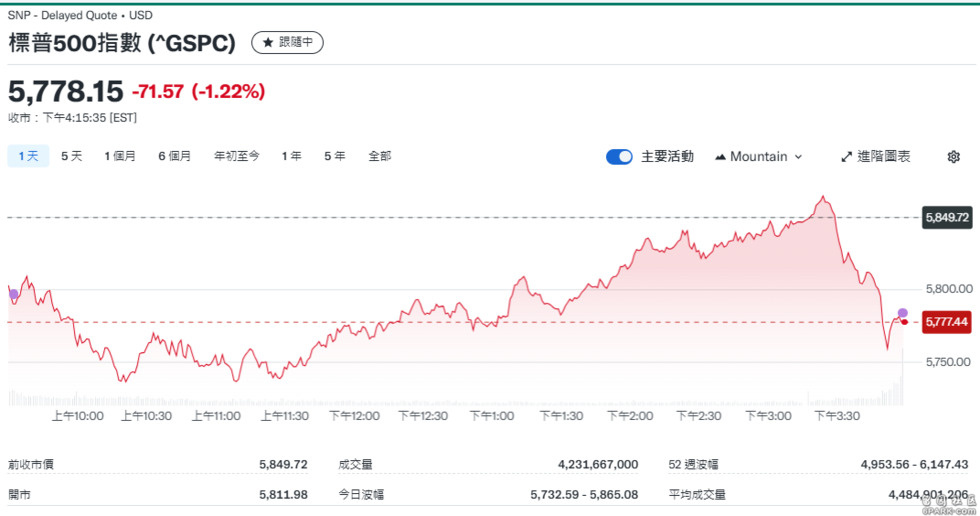Click the 下午3:30 time axis label

pyautogui.click(x=838, y=416)
